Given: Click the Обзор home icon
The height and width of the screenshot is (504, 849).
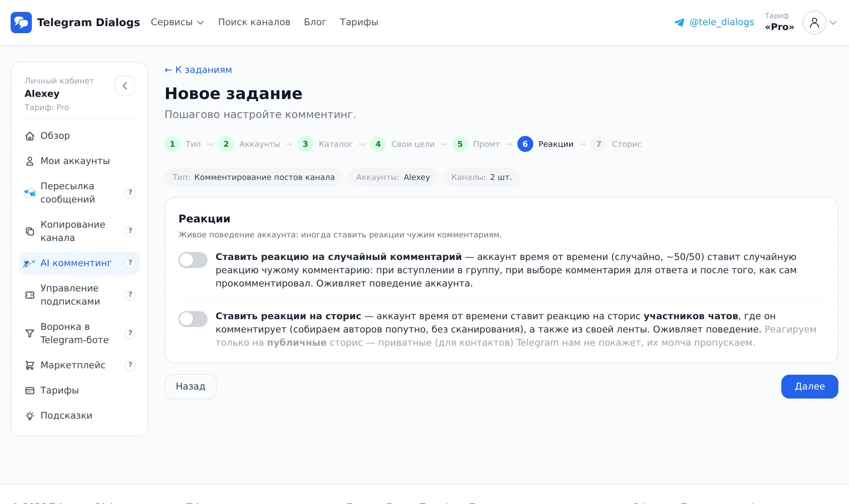Looking at the screenshot, I should click(30, 136).
